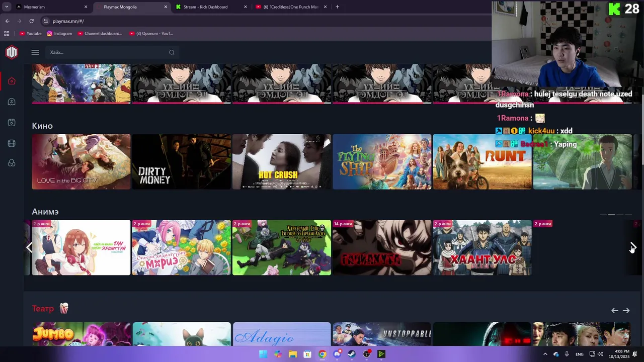Viewport: 644px width, 362px height.
Task: Open the site info icon in the address bar
Action: tap(46, 21)
